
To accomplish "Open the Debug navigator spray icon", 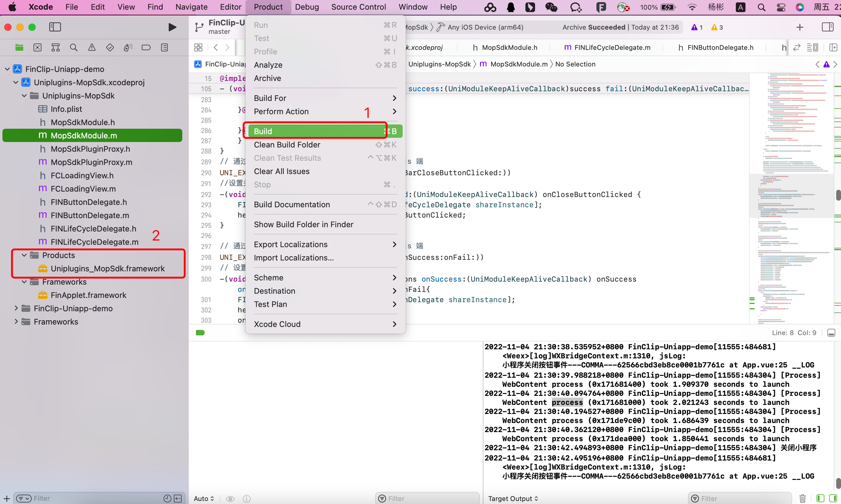I will pos(128,47).
